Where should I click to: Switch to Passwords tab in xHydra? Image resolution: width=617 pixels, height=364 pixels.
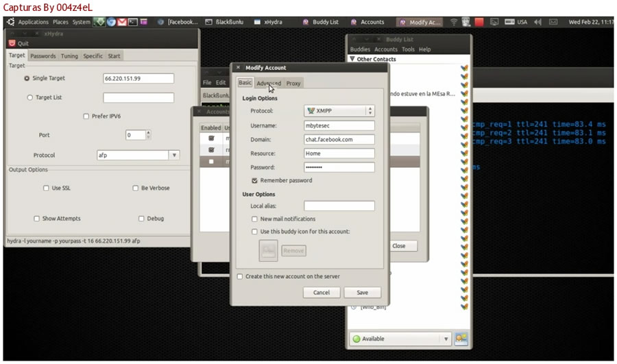43,56
